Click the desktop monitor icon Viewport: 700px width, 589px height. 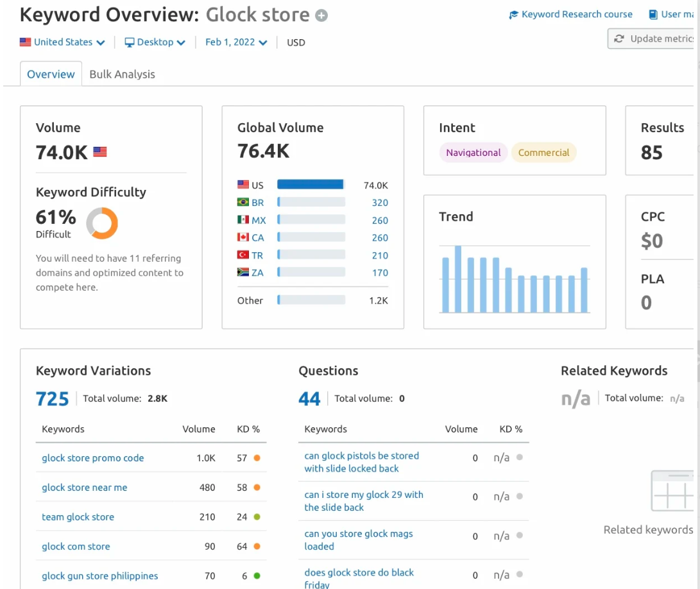(130, 42)
